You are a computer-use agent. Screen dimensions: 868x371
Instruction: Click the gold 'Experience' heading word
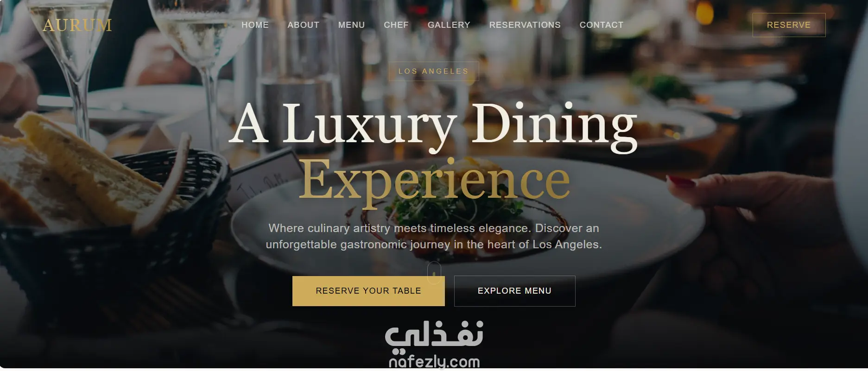(x=434, y=181)
